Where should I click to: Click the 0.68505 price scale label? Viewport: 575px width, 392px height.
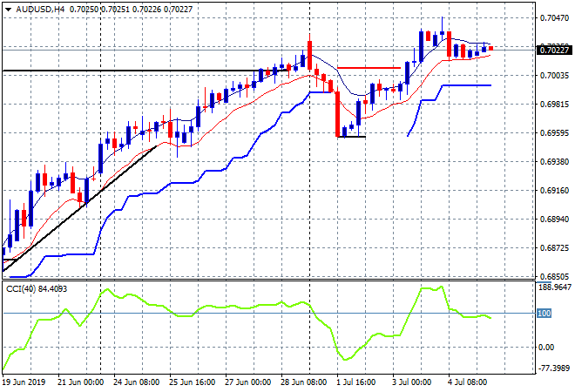coord(554,276)
